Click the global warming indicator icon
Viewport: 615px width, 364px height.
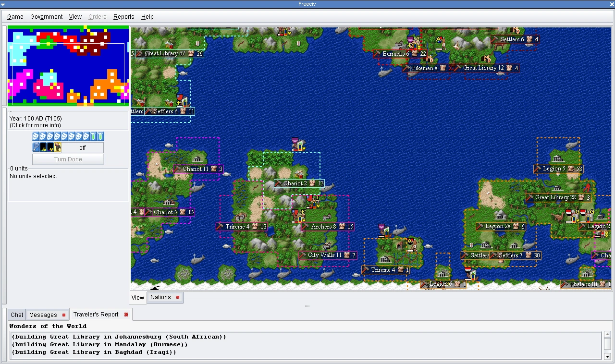[x=43, y=147]
